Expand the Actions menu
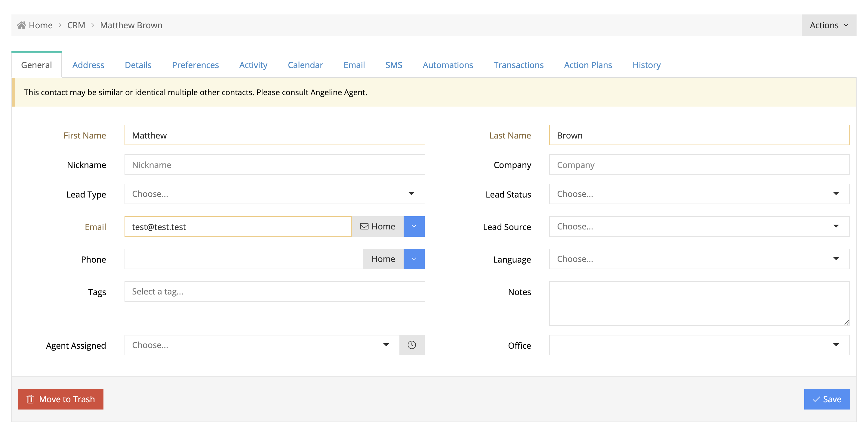 829,25
